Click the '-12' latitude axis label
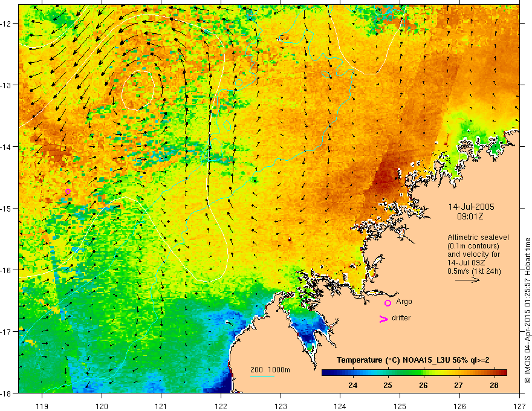The height and width of the screenshot is (411, 532). pyautogui.click(x=7, y=24)
